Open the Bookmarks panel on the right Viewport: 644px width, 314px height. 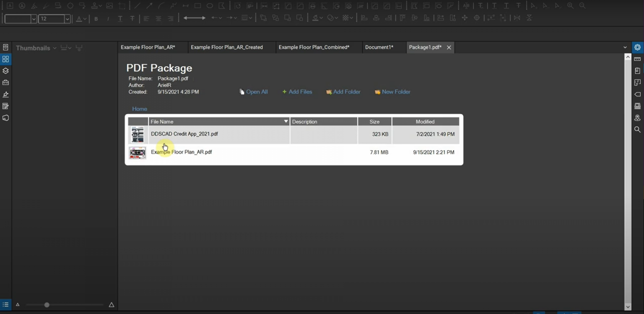(637, 71)
